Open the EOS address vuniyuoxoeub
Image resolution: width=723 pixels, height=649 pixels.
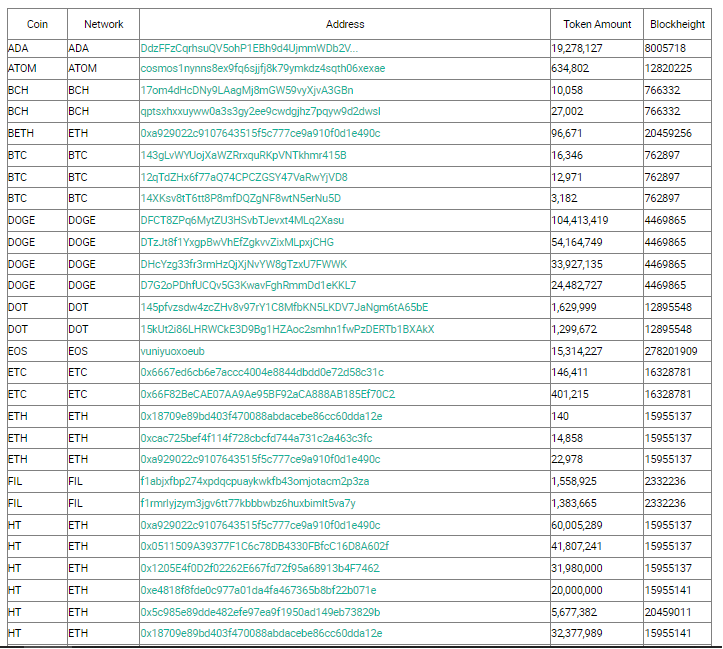pos(172,352)
